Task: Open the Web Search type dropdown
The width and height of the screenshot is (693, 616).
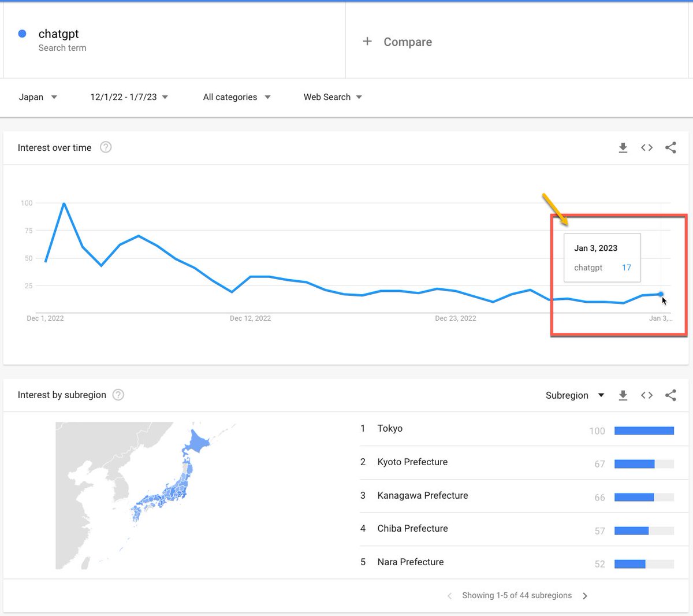Action: [333, 97]
